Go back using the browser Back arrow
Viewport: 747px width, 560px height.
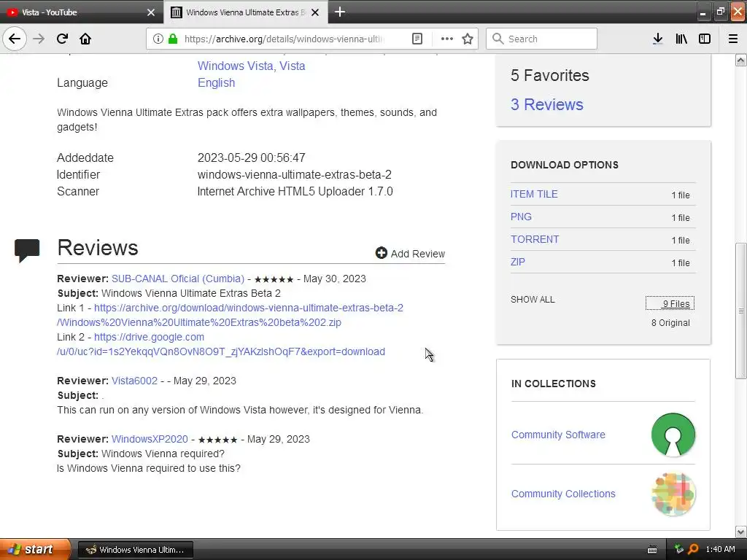(x=15, y=39)
